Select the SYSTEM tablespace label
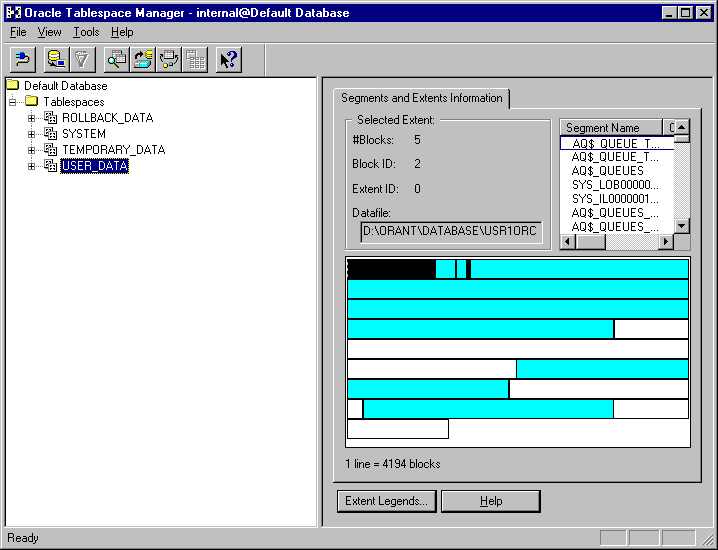 click(x=84, y=134)
